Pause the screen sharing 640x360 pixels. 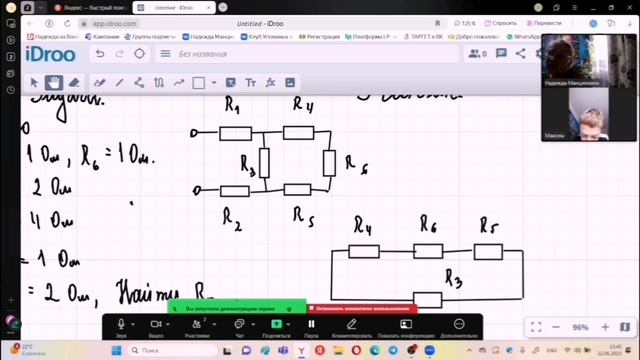[311, 327]
